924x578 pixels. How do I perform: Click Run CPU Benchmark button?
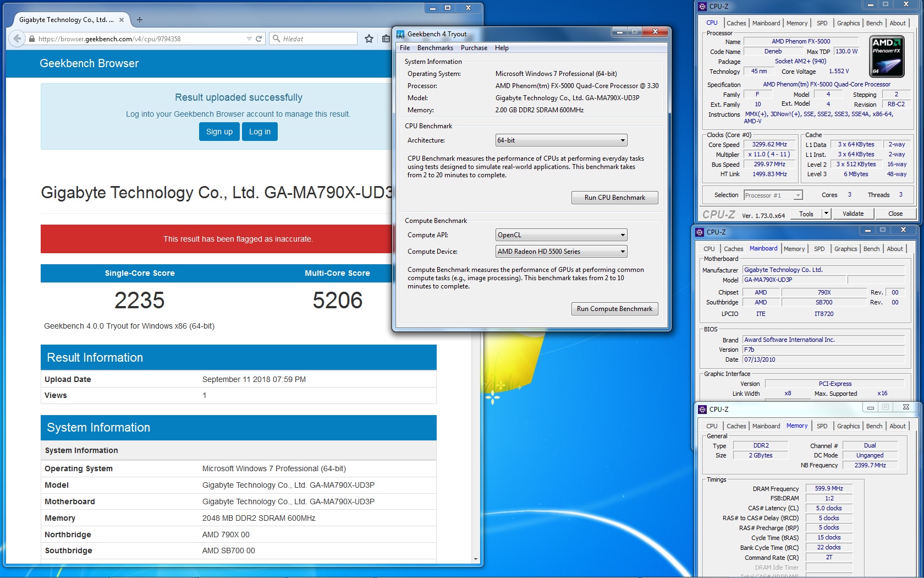[614, 198]
